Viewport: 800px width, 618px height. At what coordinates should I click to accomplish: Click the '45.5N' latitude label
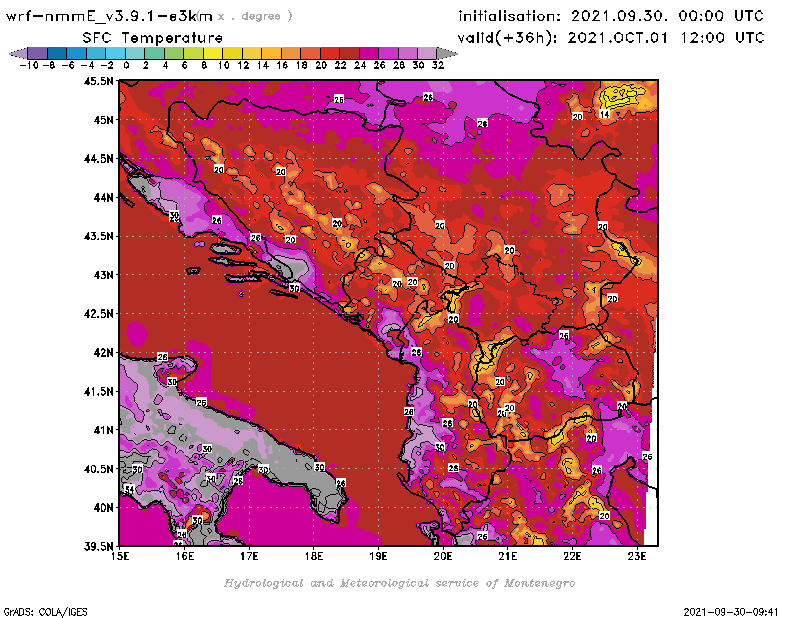click(x=98, y=81)
